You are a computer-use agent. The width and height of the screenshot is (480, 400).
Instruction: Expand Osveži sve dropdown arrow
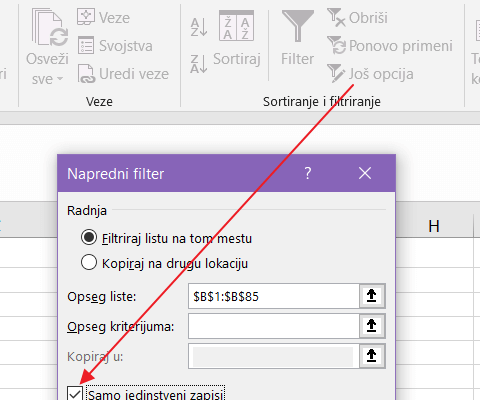click(60, 79)
